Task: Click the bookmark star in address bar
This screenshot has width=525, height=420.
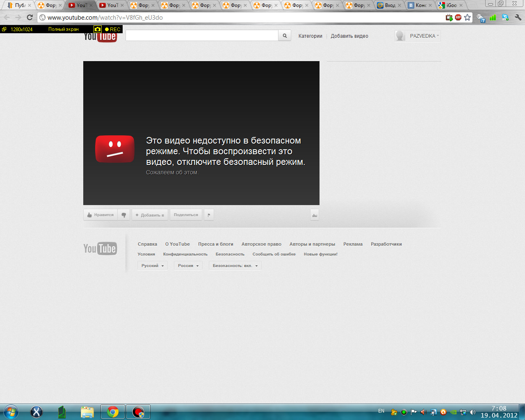Action: pos(467,17)
